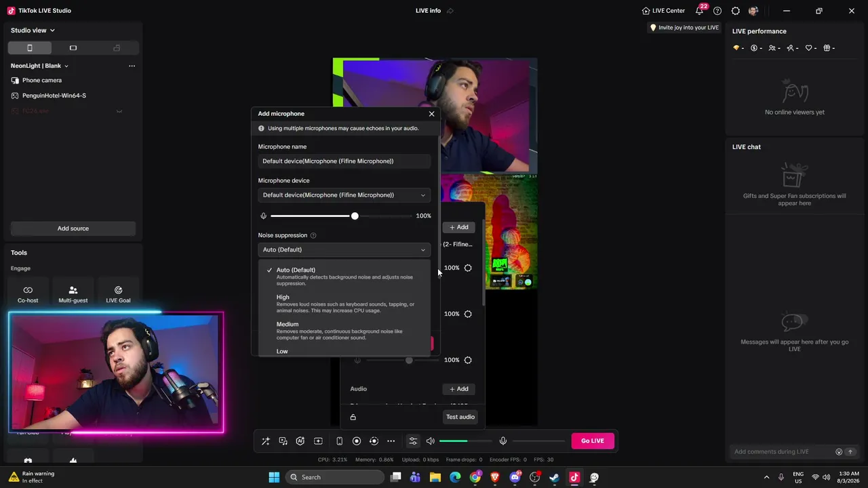Open the emoji picker in LIVE chat
868x488 pixels.
(x=839, y=452)
